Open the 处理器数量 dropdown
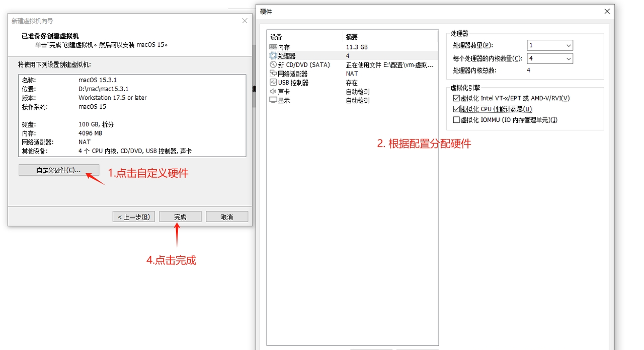This screenshot has width=644, height=350. 550,45
